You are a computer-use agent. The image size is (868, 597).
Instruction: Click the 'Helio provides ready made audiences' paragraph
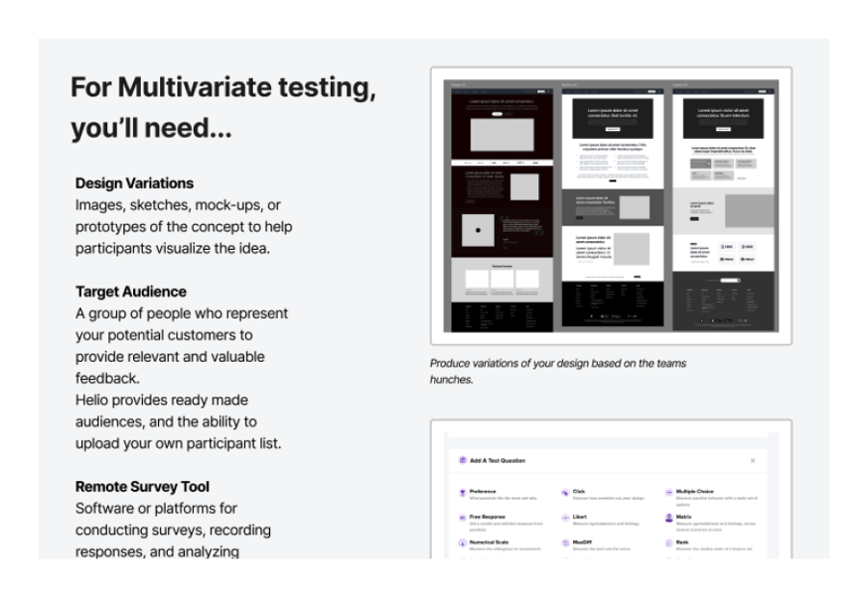coord(178,422)
